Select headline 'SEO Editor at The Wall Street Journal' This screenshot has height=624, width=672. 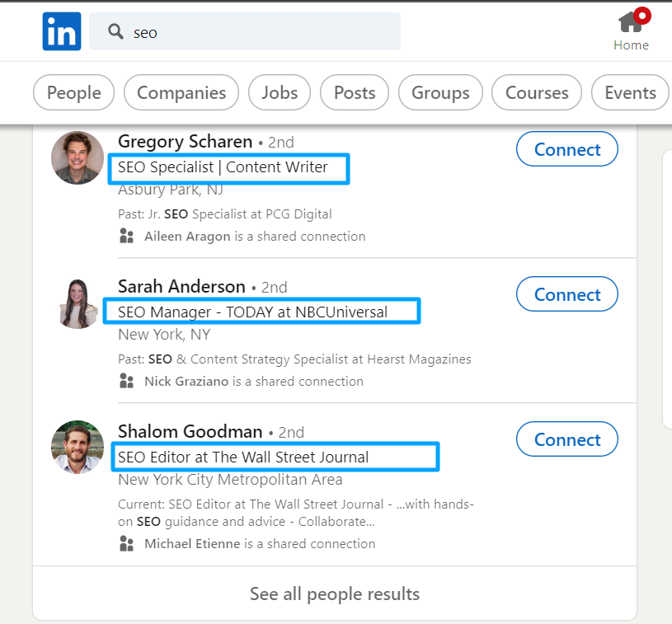tap(243, 457)
